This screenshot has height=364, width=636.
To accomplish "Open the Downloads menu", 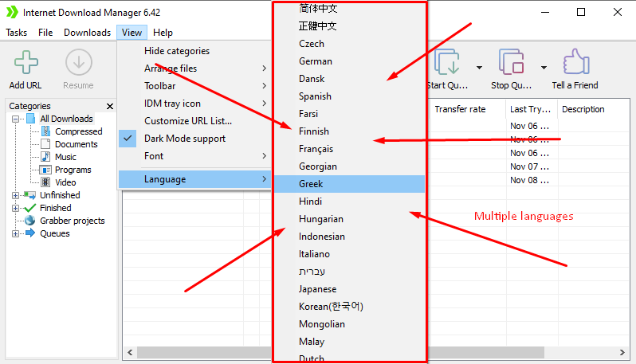I will tap(87, 33).
